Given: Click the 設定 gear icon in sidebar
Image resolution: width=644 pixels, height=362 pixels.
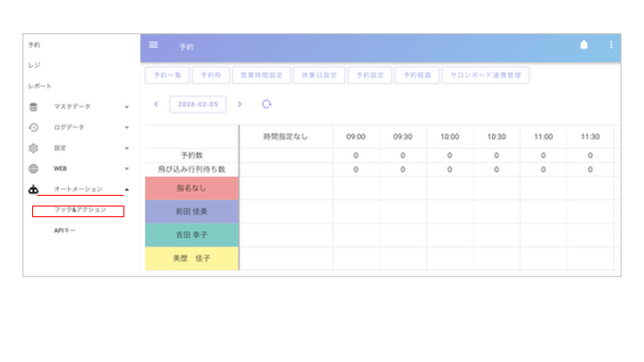Looking at the screenshot, I should coord(33,147).
